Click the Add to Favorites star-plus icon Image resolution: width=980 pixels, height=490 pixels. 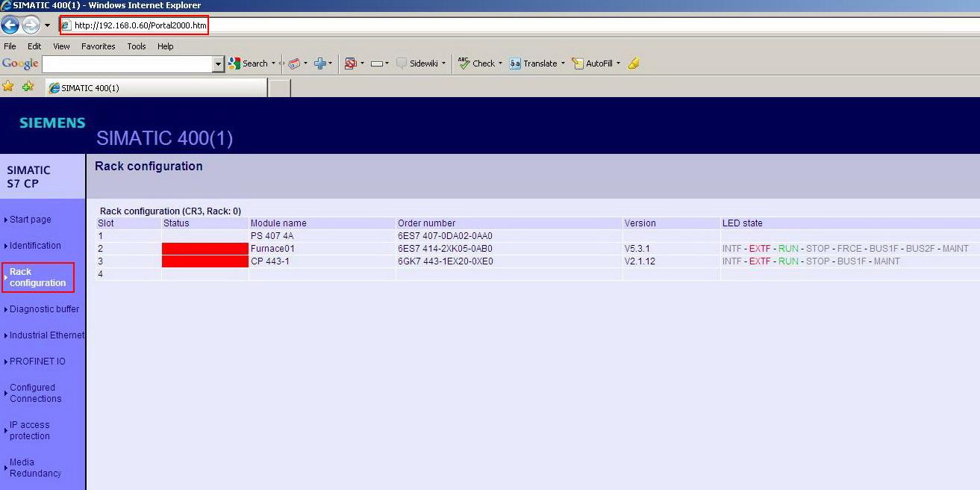pos(28,87)
